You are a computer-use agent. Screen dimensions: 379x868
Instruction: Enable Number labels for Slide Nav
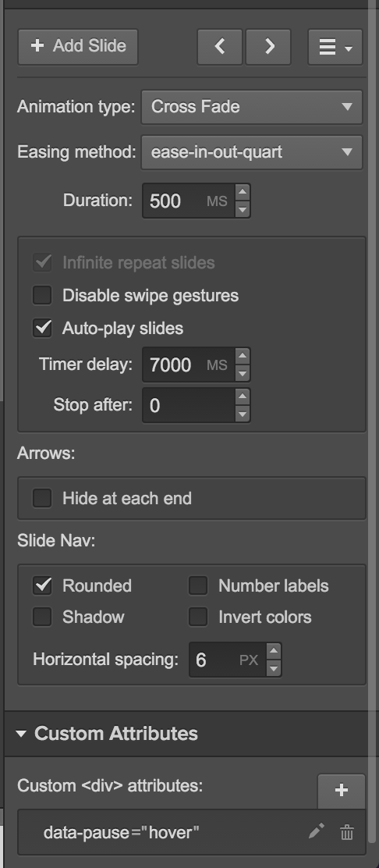[198, 585]
